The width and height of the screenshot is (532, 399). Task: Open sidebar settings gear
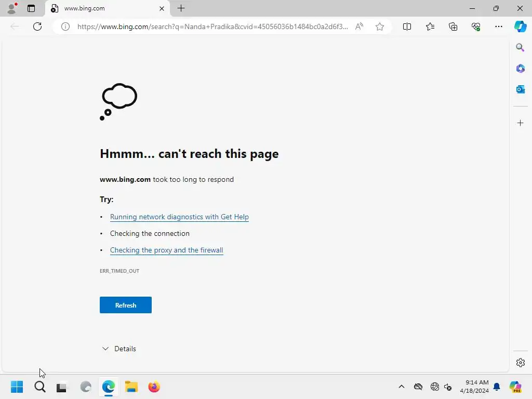coord(520,363)
